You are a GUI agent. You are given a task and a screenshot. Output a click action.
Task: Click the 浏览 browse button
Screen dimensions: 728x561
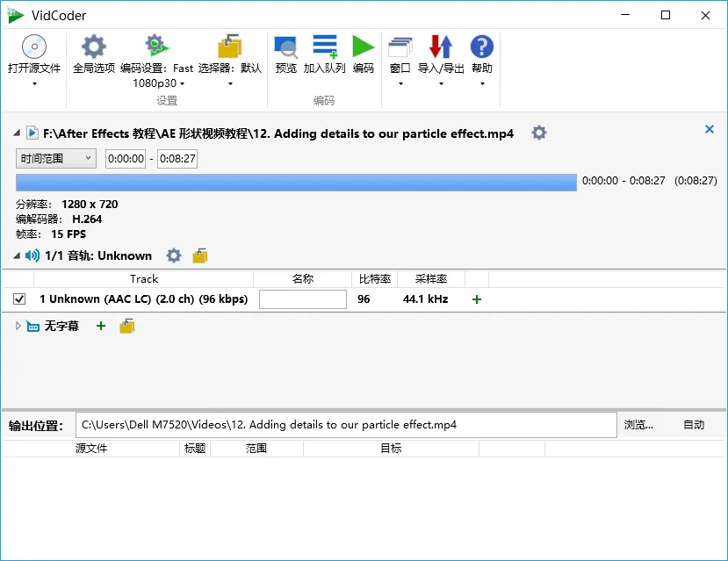tap(639, 424)
